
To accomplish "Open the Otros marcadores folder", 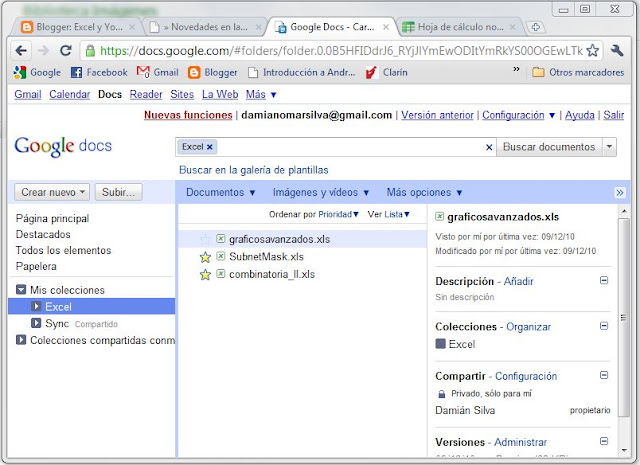I will click(x=578, y=73).
